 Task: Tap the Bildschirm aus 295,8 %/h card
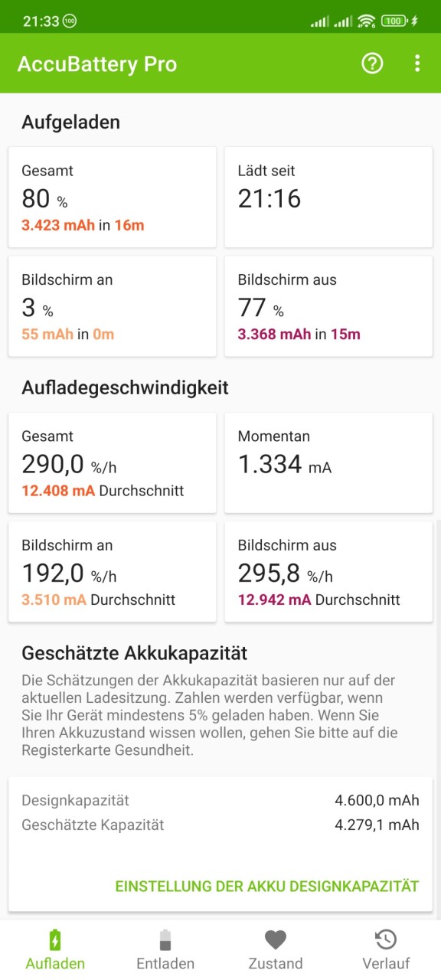coord(328,572)
